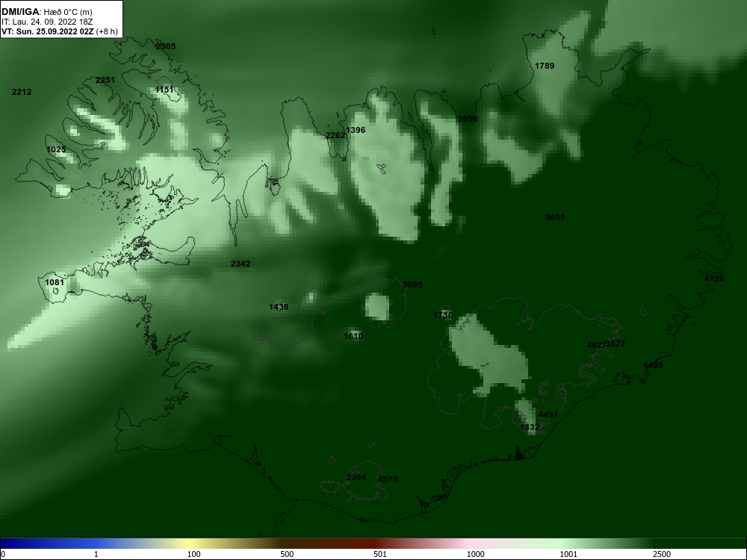Viewport: 747px width, 560px height.
Task: Select the 3527 height label
Action: tap(616, 343)
